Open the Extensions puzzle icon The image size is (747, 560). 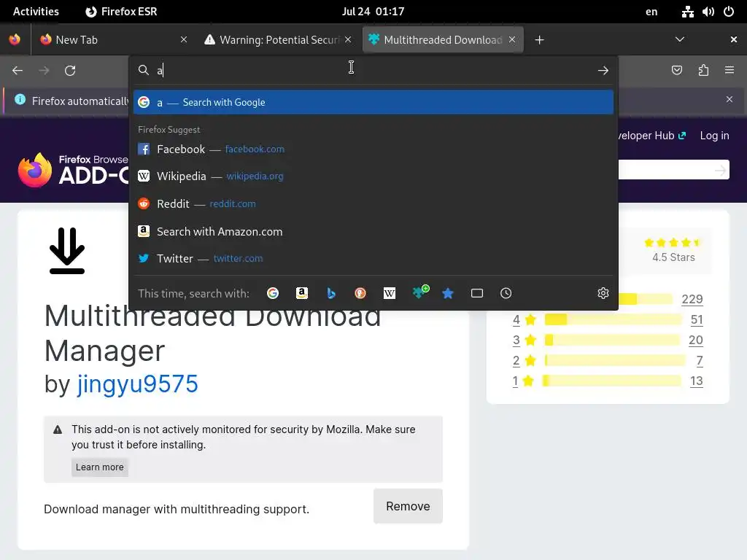[x=703, y=71]
